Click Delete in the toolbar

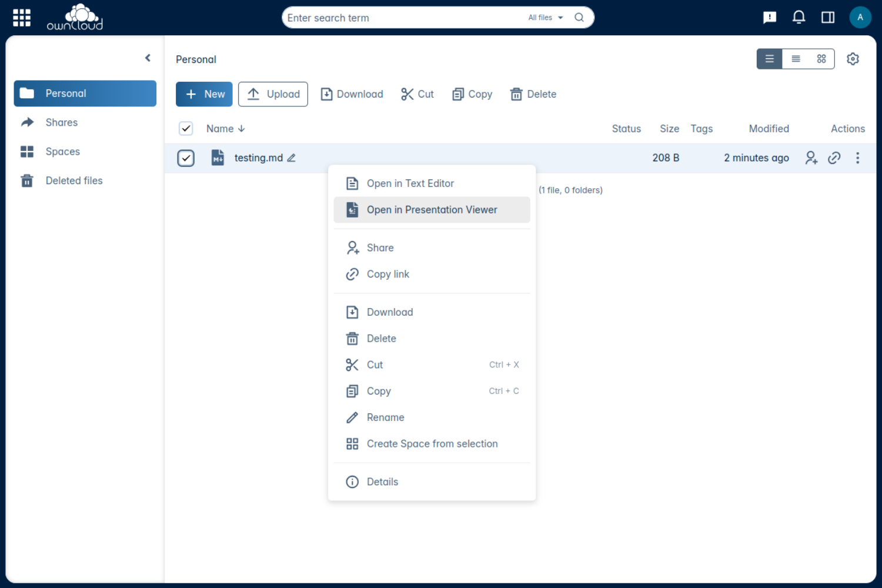coord(533,94)
